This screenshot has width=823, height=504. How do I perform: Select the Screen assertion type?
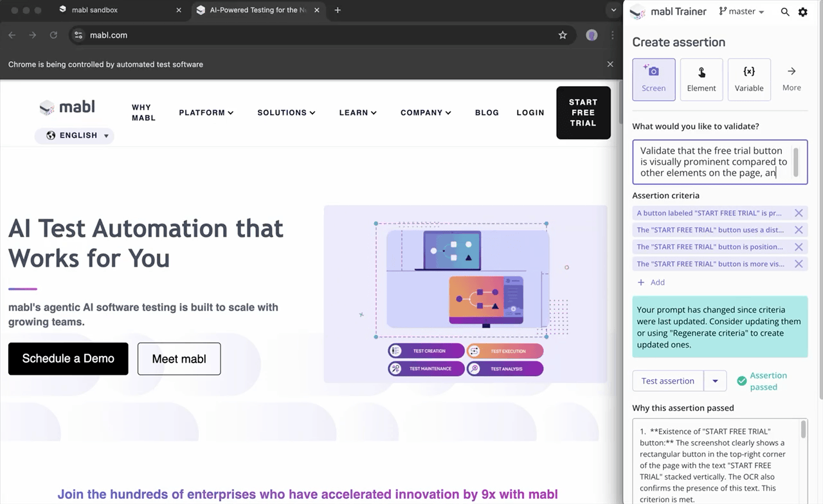coord(653,80)
